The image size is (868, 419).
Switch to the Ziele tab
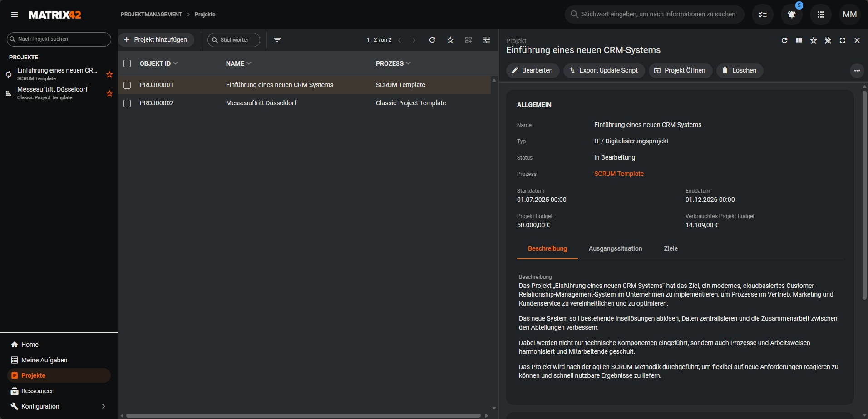point(671,248)
